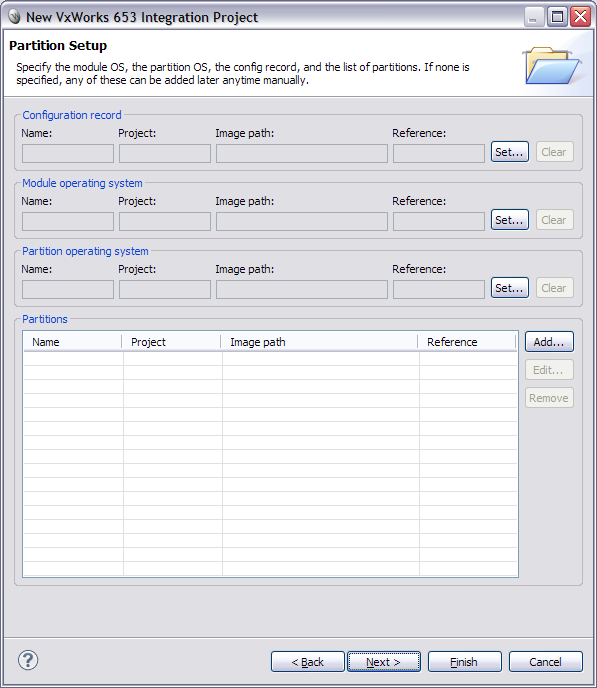Proceed with the Next > button
Screen dimensions: 597x688
pyautogui.click(x=384, y=662)
